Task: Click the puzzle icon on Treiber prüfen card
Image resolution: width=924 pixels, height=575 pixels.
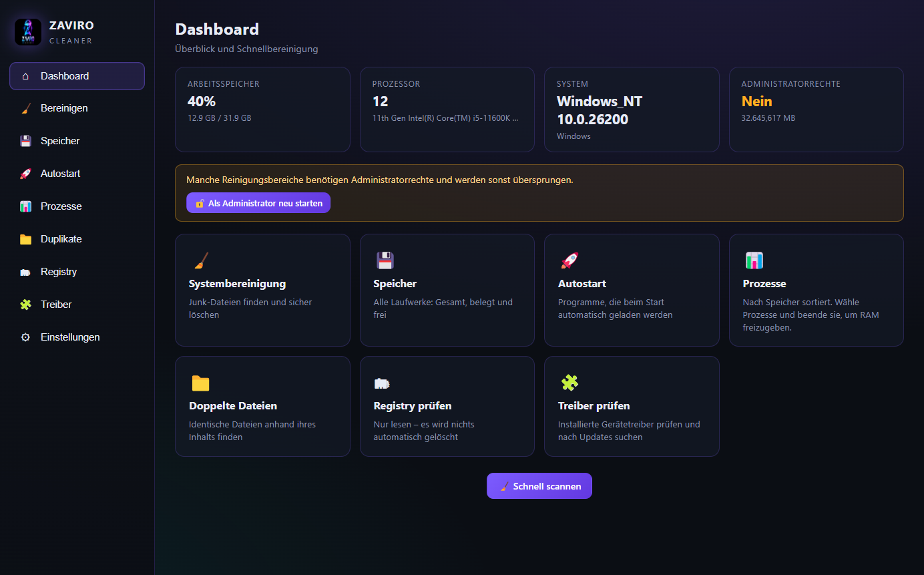Action: [569, 383]
